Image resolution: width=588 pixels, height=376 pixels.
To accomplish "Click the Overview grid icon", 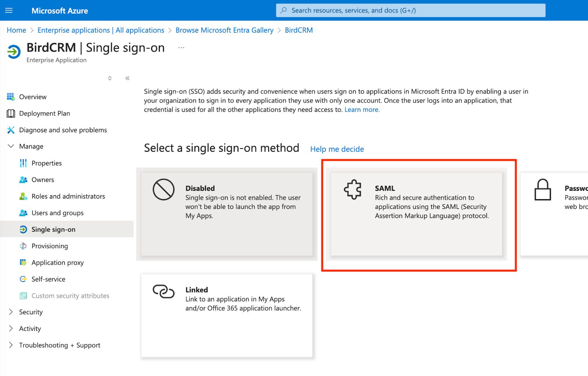I will (x=11, y=97).
